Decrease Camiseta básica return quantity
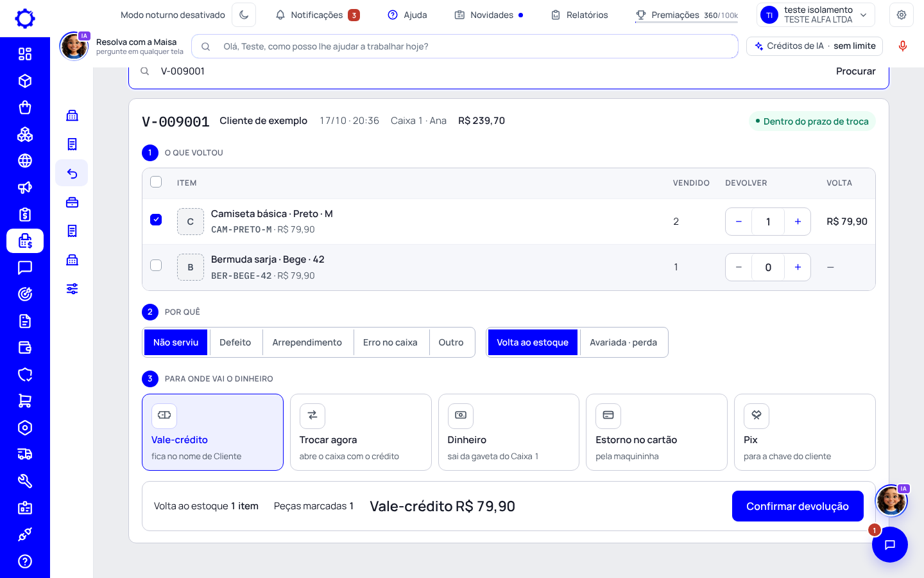The image size is (924, 578). coord(739,222)
